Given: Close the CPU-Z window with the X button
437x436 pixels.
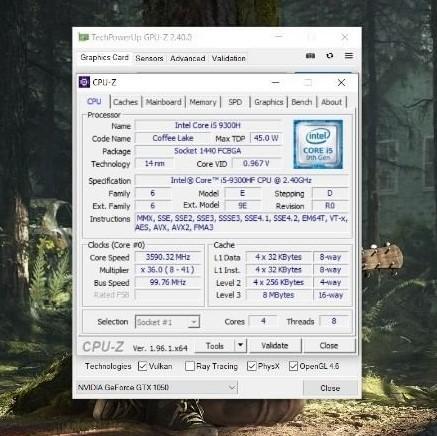Looking at the screenshot, I should (x=341, y=82).
